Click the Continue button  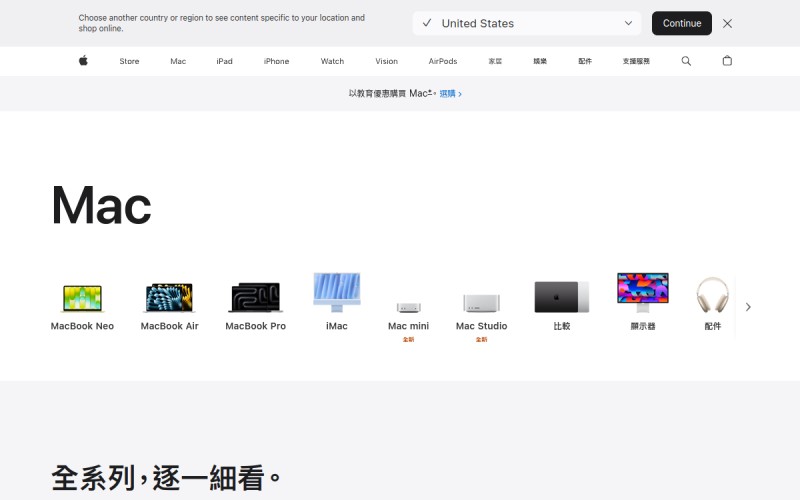point(682,23)
